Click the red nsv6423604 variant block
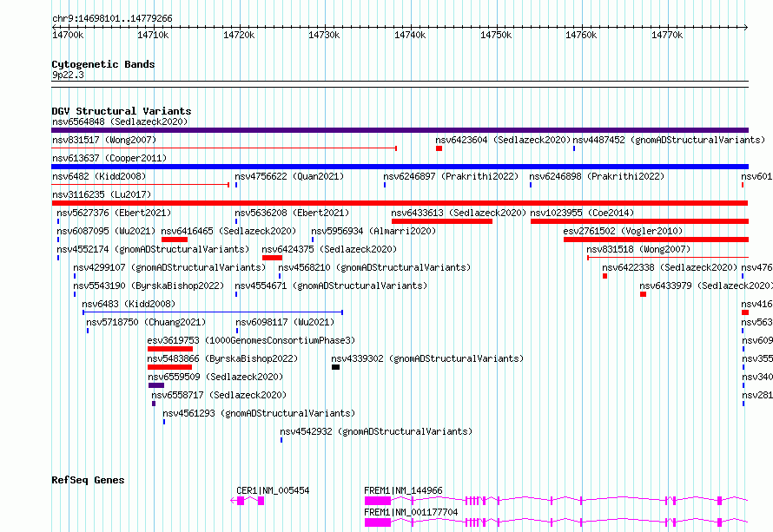Image resolution: width=773 pixels, height=532 pixels. 439,148
